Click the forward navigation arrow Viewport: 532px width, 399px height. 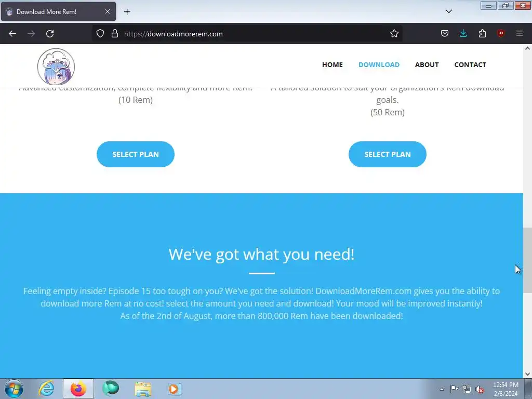pos(31,34)
